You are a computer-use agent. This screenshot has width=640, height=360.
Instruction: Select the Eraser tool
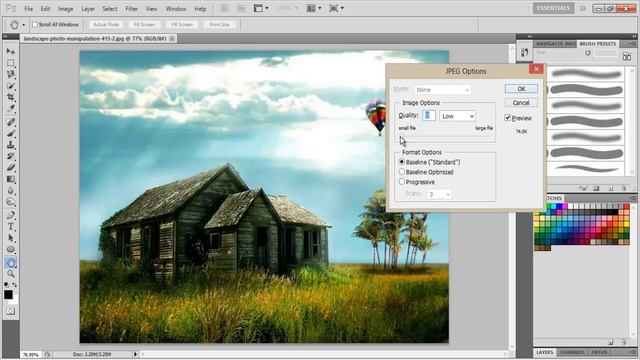[x=11, y=168]
